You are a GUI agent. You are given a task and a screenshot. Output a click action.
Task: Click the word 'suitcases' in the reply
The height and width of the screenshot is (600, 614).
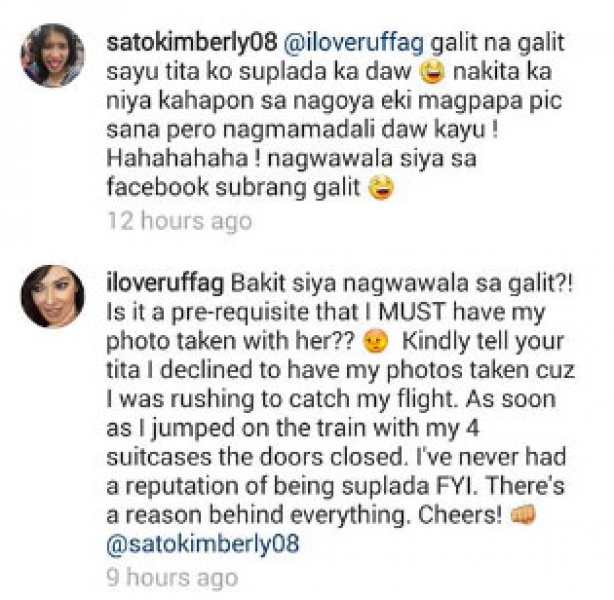coord(159,457)
